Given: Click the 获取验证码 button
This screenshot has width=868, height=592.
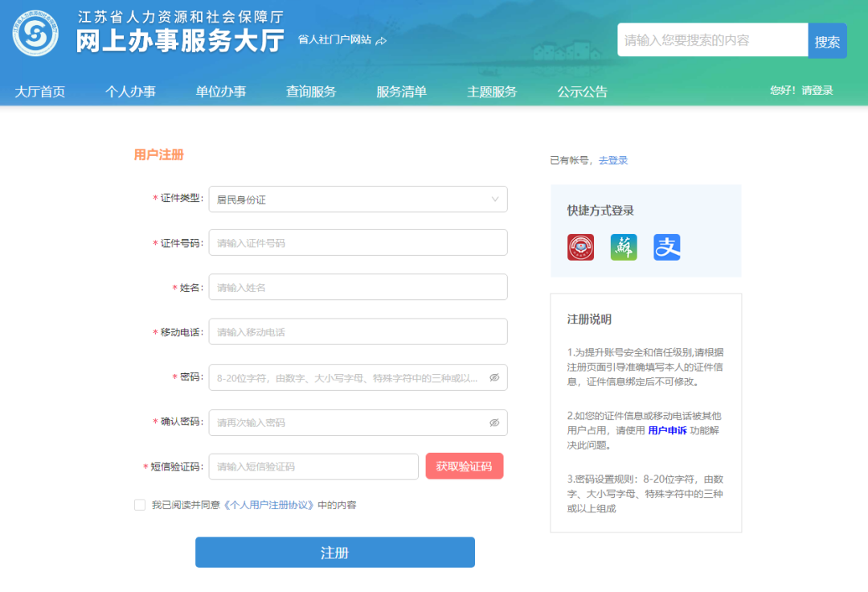Looking at the screenshot, I should click(x=464, y=467).
